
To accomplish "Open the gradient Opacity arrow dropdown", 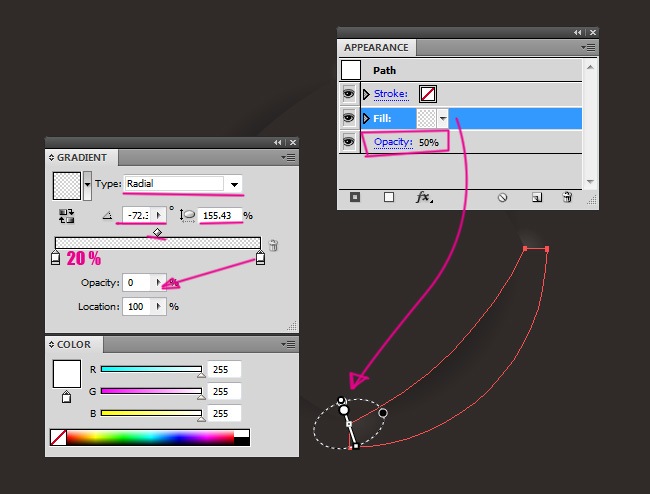I will click(158, 283).
